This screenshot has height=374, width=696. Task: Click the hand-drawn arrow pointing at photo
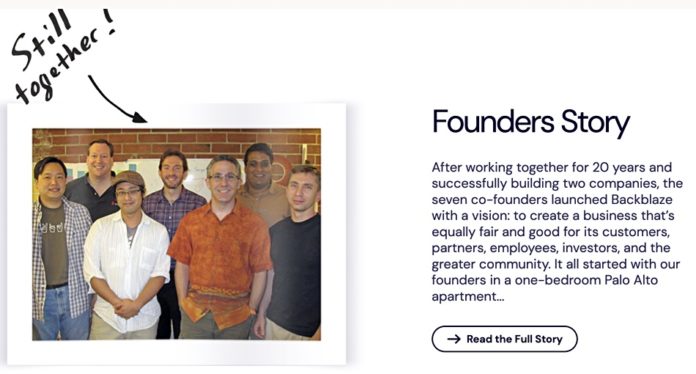(x=116, y=99)
